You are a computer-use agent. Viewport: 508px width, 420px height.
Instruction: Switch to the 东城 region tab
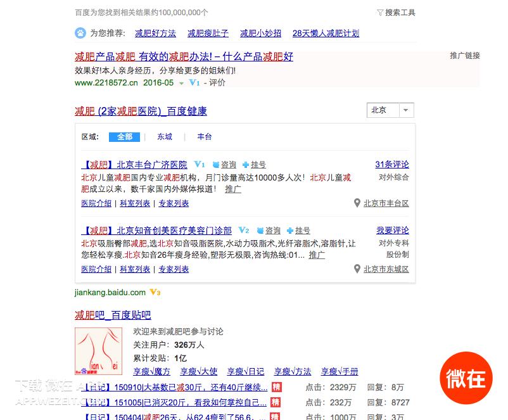tap(164, 136)
